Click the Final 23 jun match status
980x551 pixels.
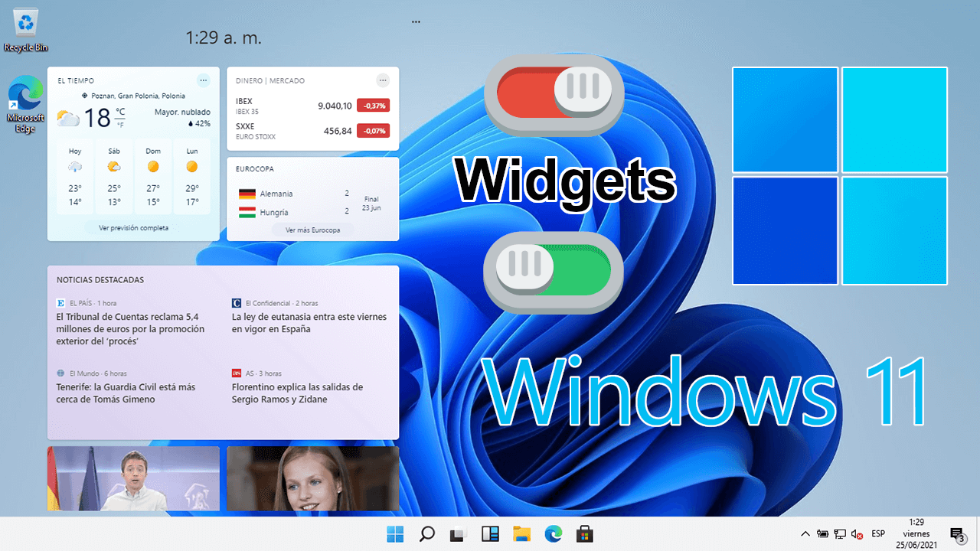click(372, 203)
